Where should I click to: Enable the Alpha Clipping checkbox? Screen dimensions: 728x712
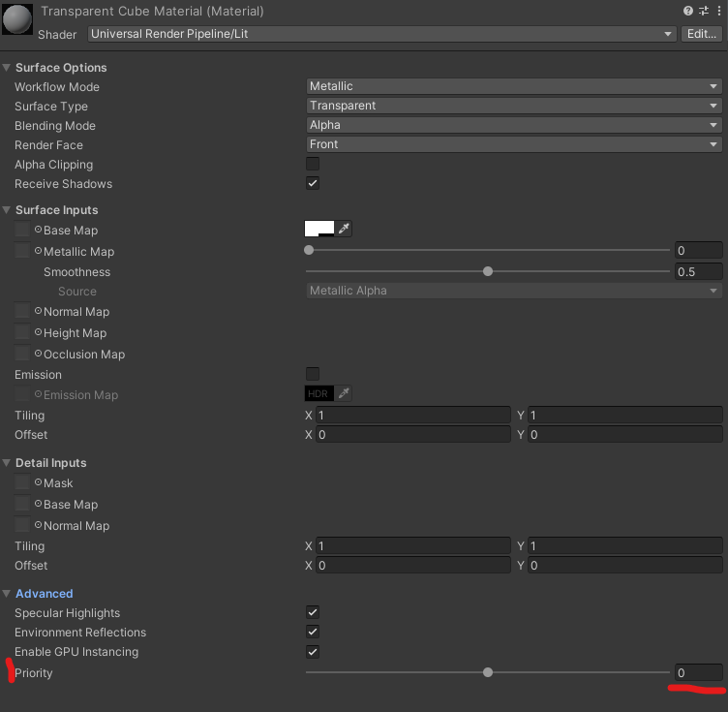(313, 164)
